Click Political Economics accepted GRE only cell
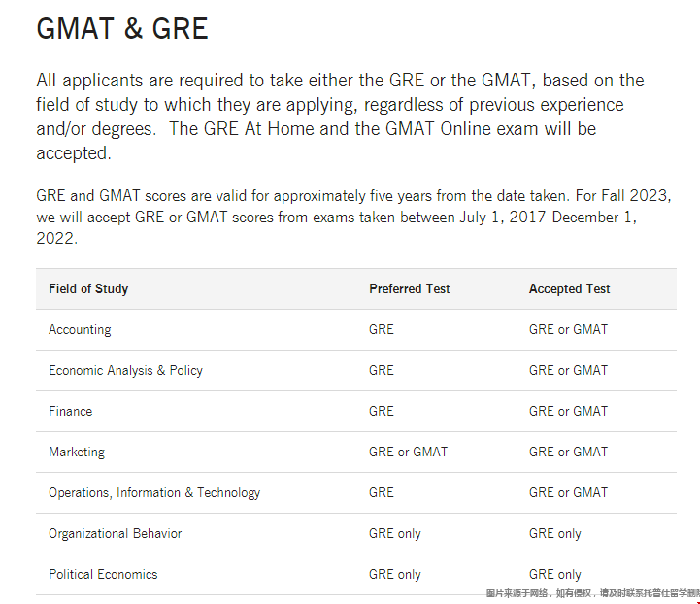 coord(555,574)
